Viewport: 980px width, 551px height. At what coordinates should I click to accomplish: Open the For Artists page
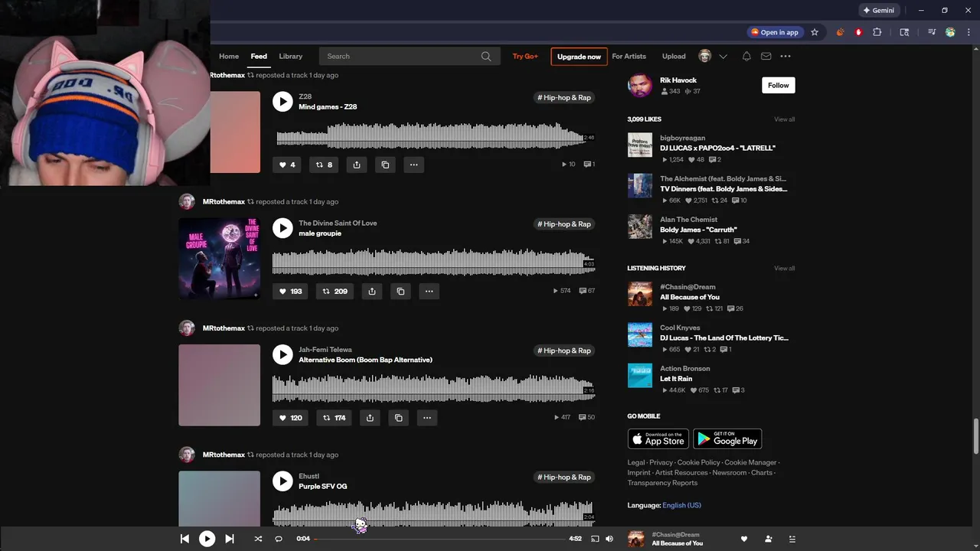[x=629, y=56]
